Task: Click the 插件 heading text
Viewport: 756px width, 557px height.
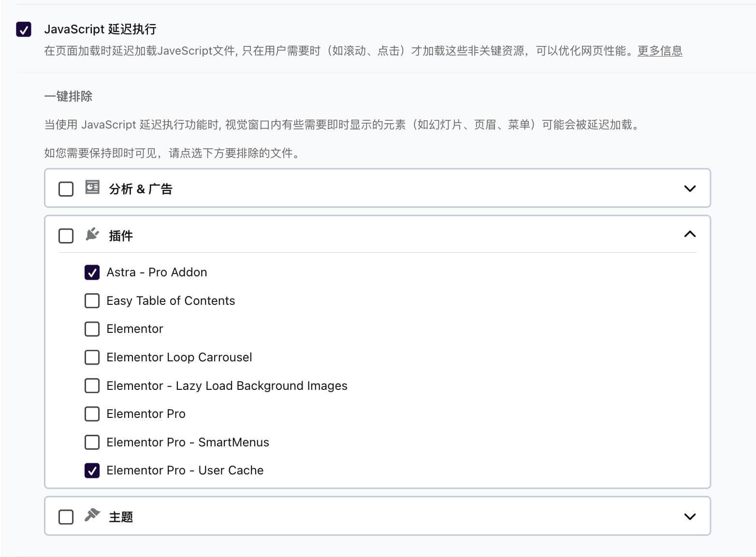Action: (x=121, y=236)
